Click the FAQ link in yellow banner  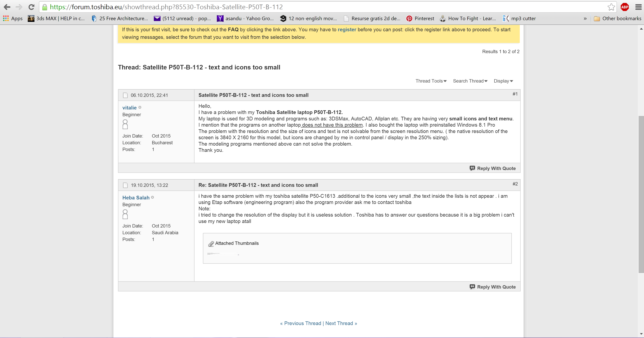pos(233,29)
